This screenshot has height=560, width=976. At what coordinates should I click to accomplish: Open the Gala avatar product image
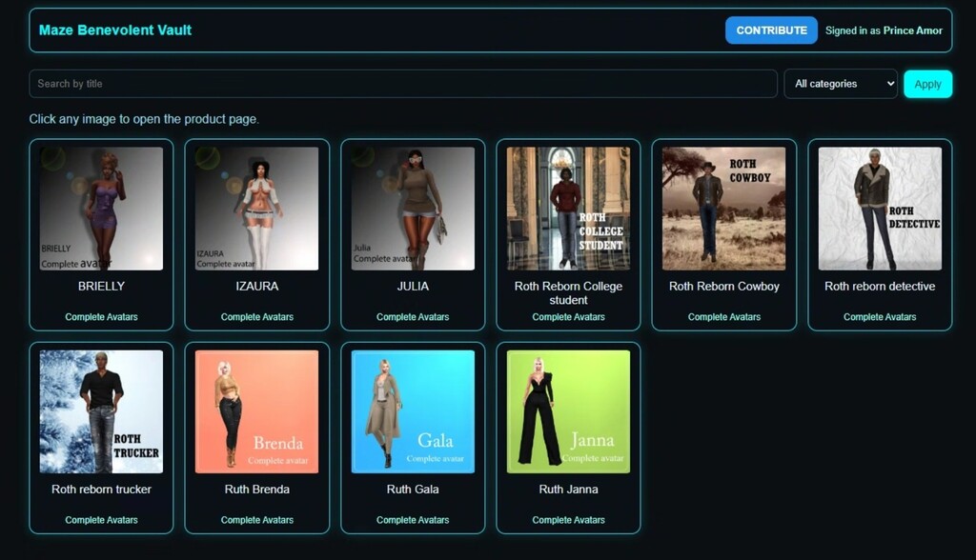[x=413, y=411]
